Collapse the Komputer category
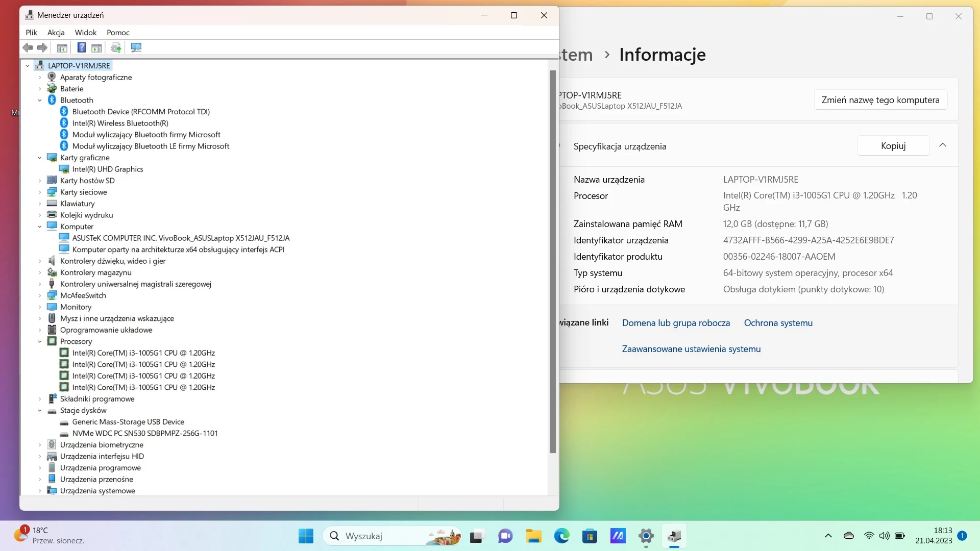Screen dimensions: 980x551 point(40,227)
